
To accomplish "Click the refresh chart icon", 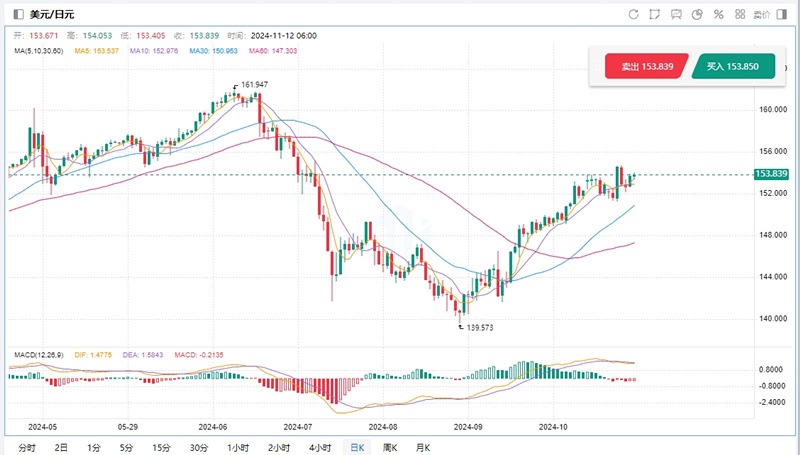I will (x=633, y=15).
